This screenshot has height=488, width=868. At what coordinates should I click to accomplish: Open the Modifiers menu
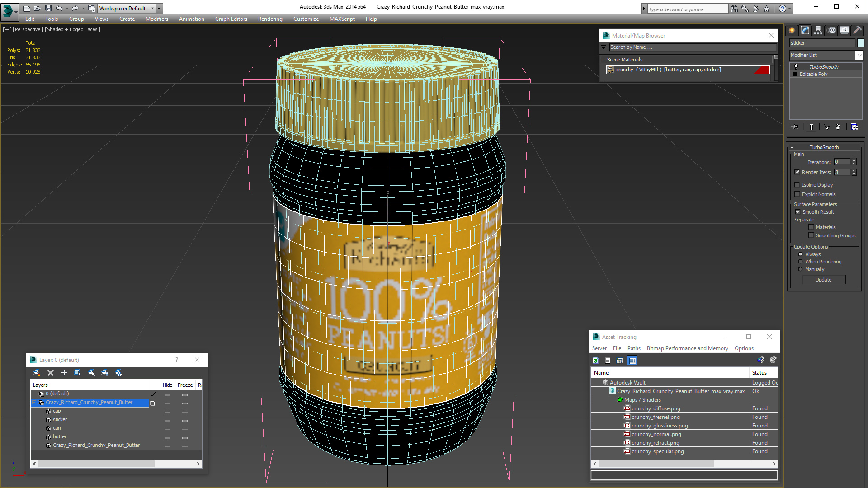(156, 19)
